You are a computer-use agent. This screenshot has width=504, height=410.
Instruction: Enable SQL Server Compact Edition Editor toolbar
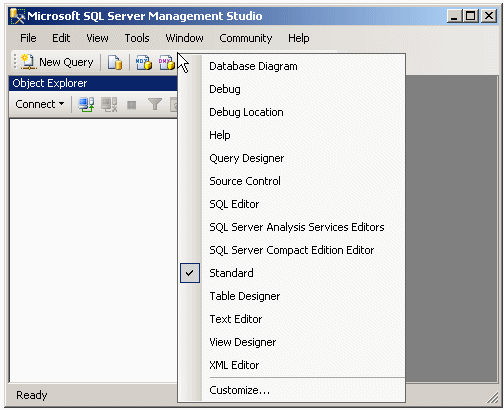coord(292,250)
